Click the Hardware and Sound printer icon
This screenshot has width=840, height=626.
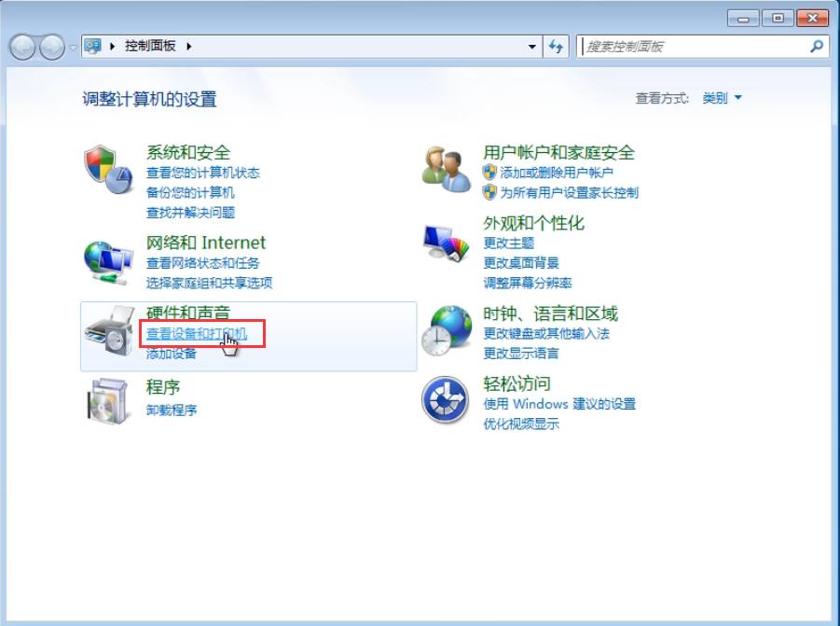point(107,331)
